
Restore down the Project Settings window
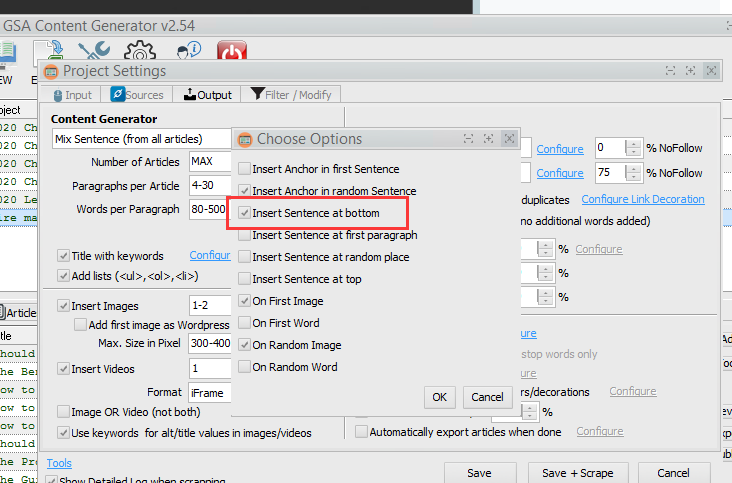click(670, 70)
